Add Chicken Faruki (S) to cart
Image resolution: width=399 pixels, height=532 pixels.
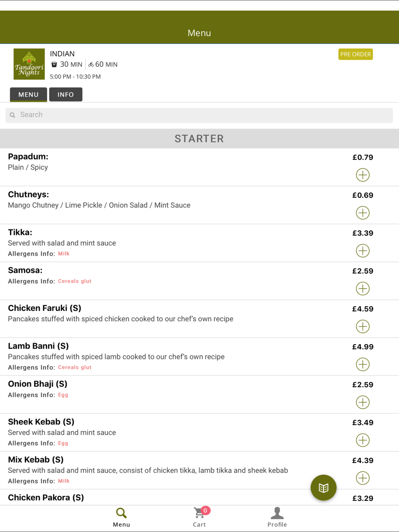pyautogui.click(x=363, y=326)
